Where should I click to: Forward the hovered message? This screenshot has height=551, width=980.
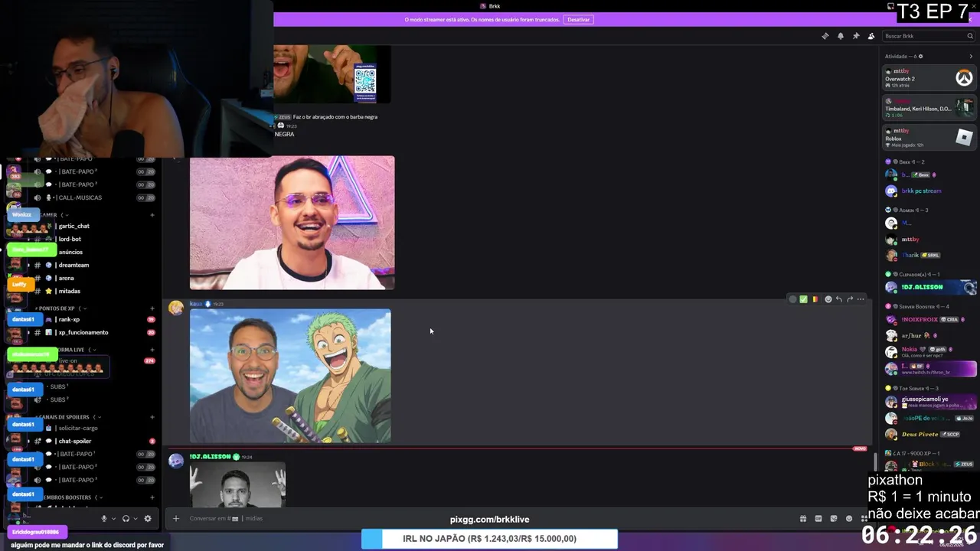(850, 299)
